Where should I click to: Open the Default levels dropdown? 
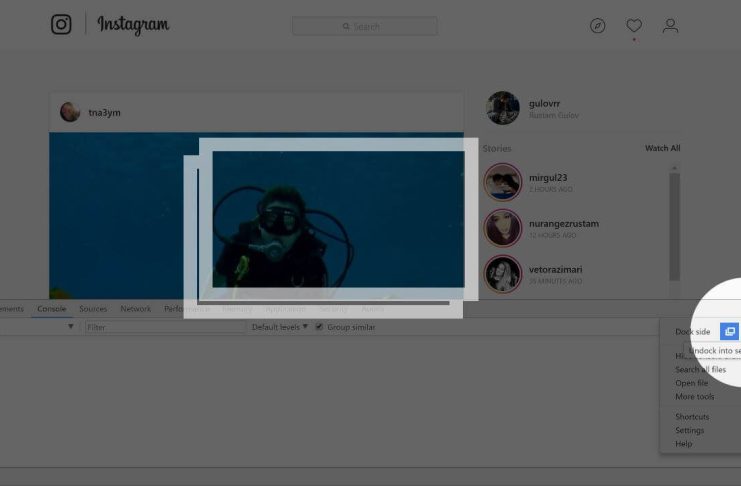(279, 327)
